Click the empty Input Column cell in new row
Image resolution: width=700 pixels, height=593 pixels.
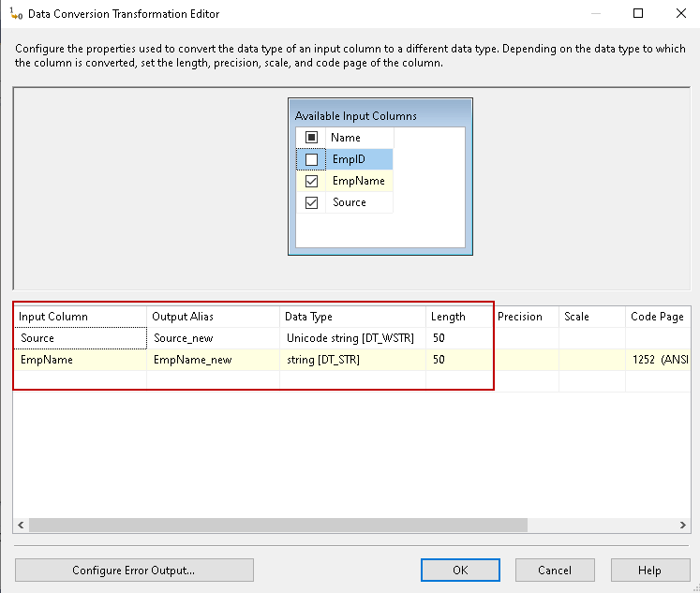click(x=81, y=381)
